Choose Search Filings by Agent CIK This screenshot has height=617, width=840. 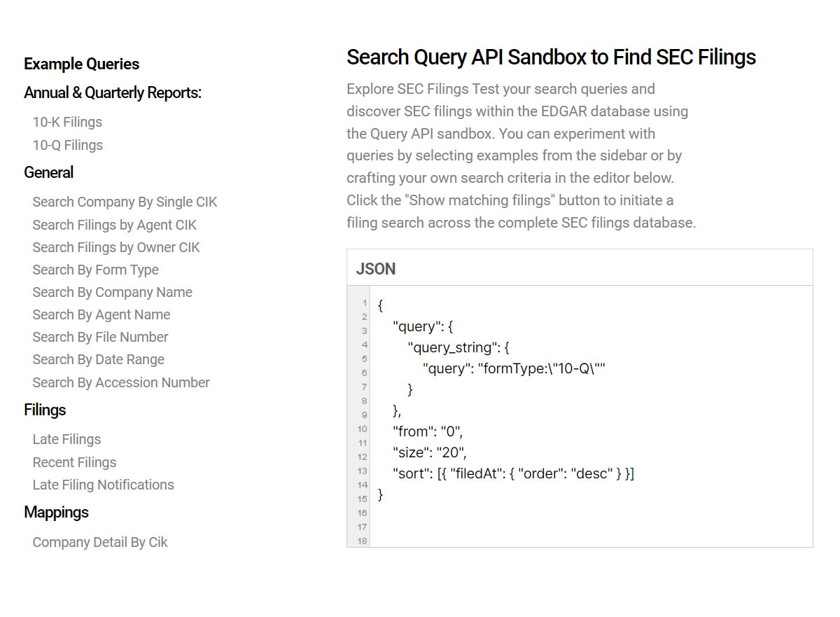click(114, 225)
